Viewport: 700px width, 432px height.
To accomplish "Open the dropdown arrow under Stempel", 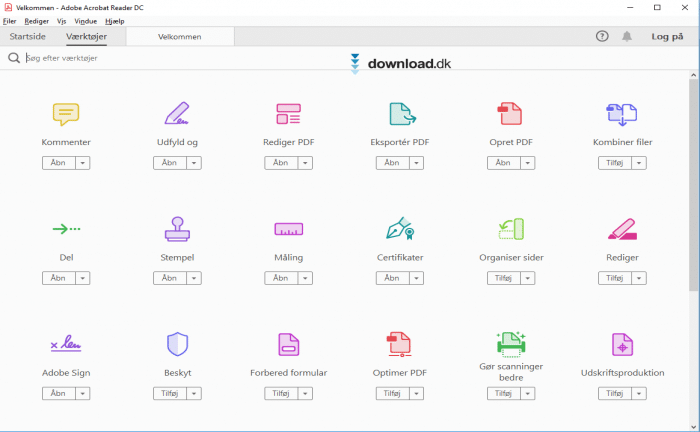I will click(194, 278).
